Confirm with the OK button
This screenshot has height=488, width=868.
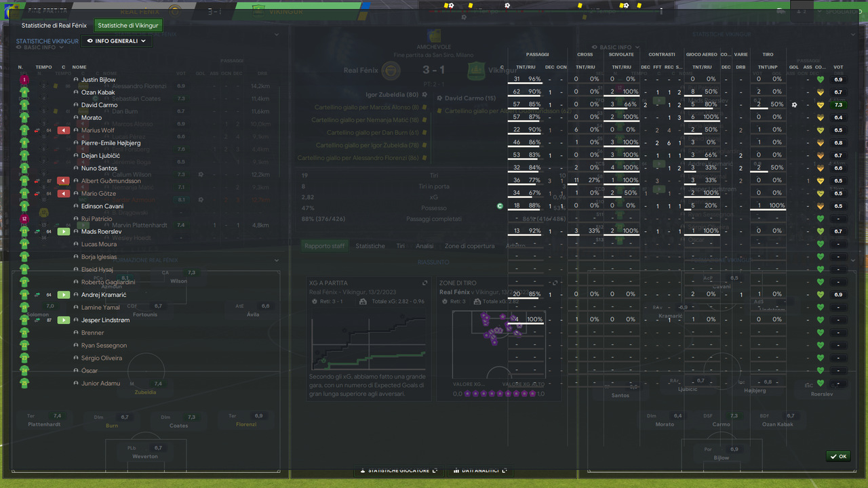coord(839,456)
